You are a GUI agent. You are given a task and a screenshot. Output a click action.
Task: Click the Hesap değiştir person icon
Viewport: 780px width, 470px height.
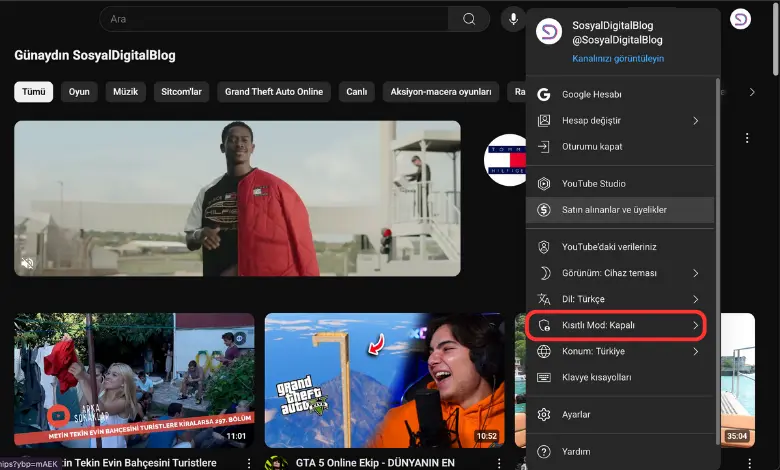point(544,120)
